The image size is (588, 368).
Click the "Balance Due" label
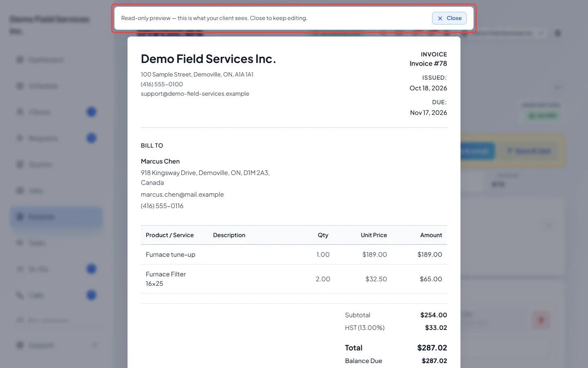coord(363,361)
